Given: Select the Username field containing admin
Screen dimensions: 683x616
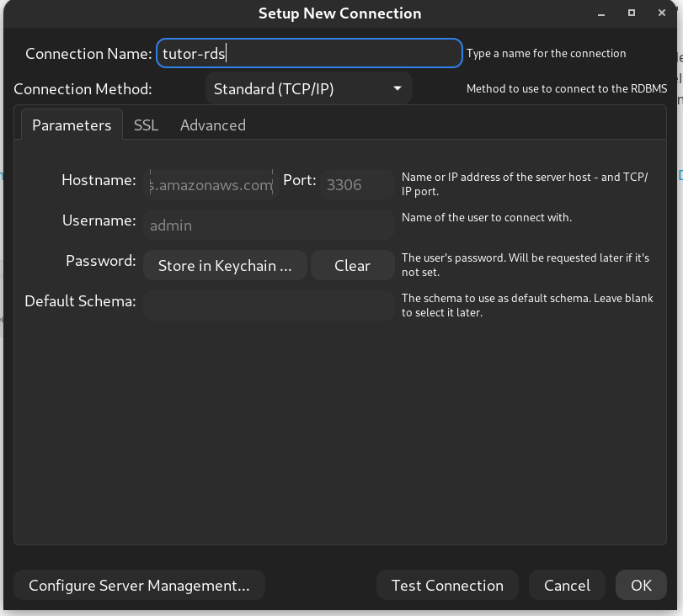Looking at the screenshot, I should [268, 225].
